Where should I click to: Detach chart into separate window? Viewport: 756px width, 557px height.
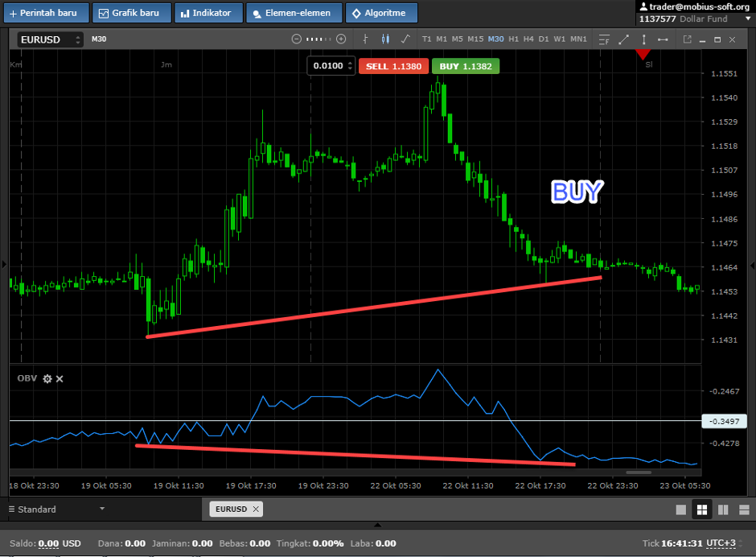687,39
